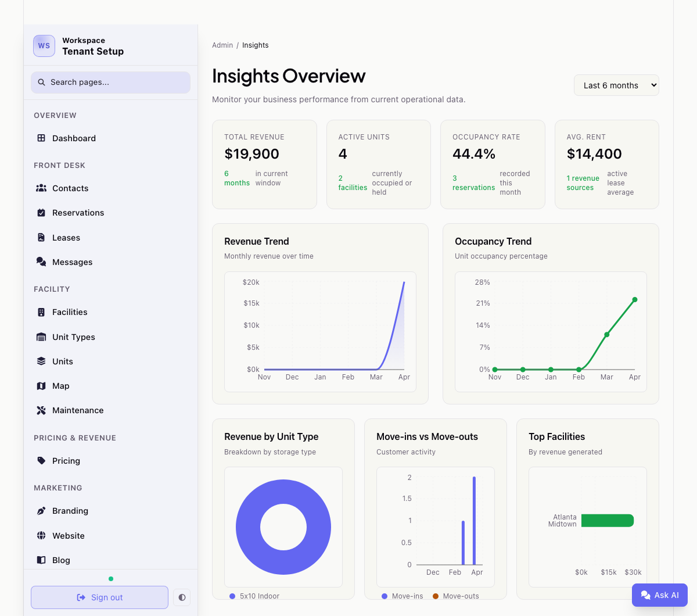The height and width of the screenshot is (616, 697).
Task: Toggle Move-outs legend entry
Action: point(455,596)
